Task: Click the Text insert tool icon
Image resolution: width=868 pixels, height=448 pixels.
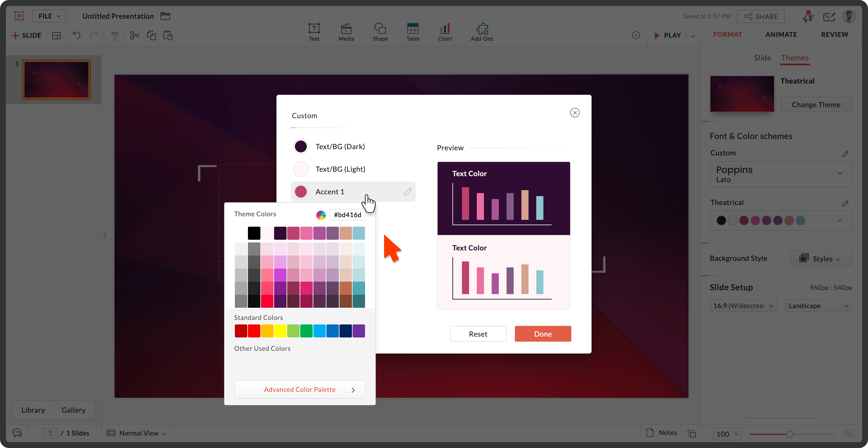Action: (314, 29)
